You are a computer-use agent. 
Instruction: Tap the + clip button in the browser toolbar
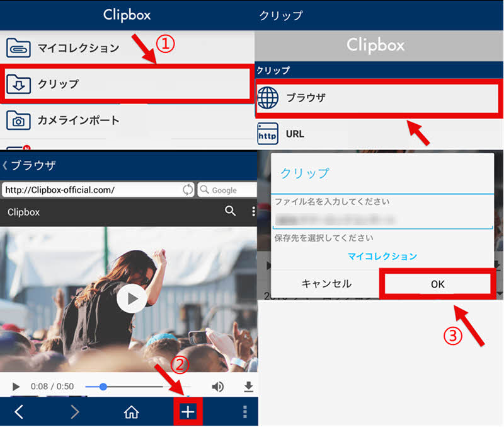[187, 411]
